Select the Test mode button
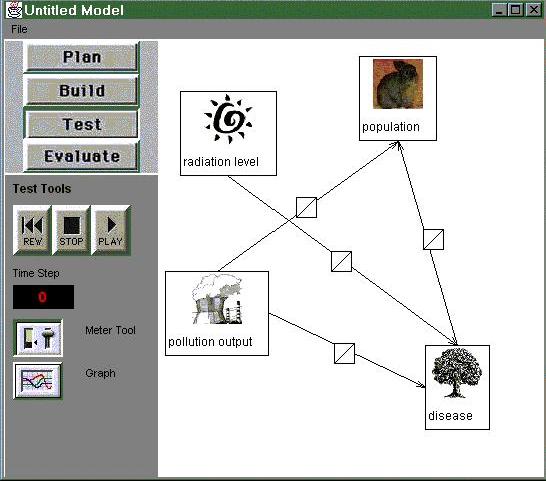 [82, 124]
